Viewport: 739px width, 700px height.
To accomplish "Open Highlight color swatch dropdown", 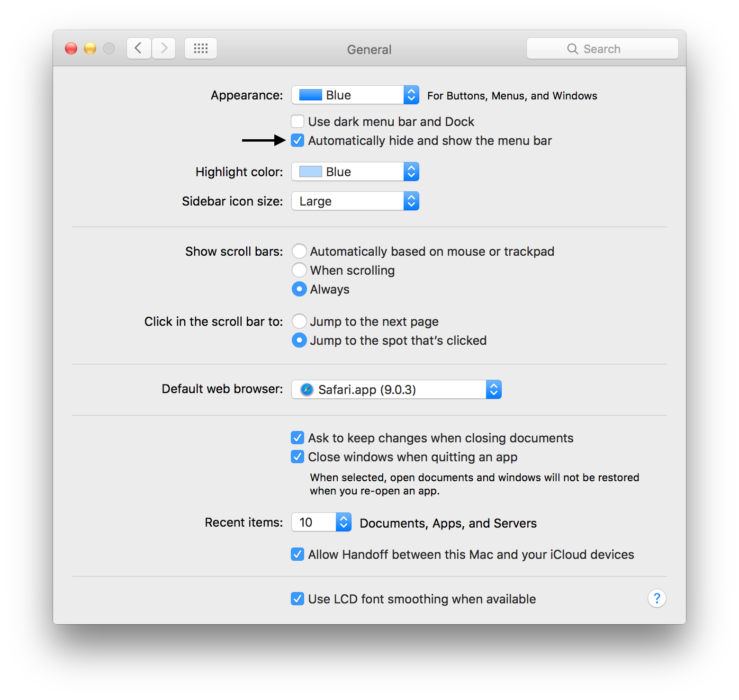I will click(355, 171).
